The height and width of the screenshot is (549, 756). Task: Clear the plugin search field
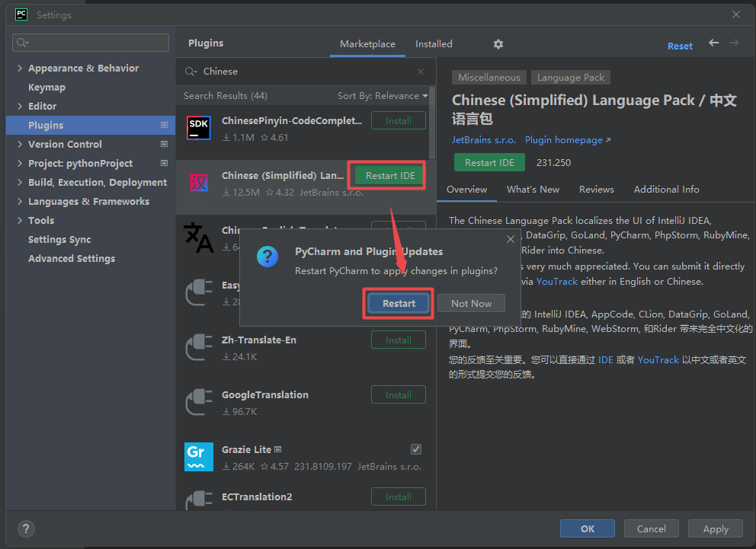click(x=421, y=72)
